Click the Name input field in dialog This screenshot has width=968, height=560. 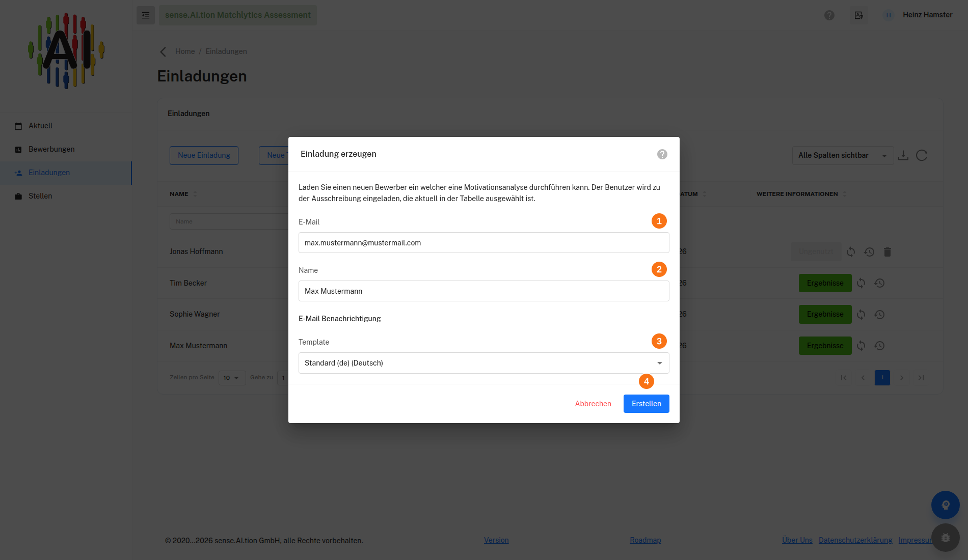click(484, 291)
